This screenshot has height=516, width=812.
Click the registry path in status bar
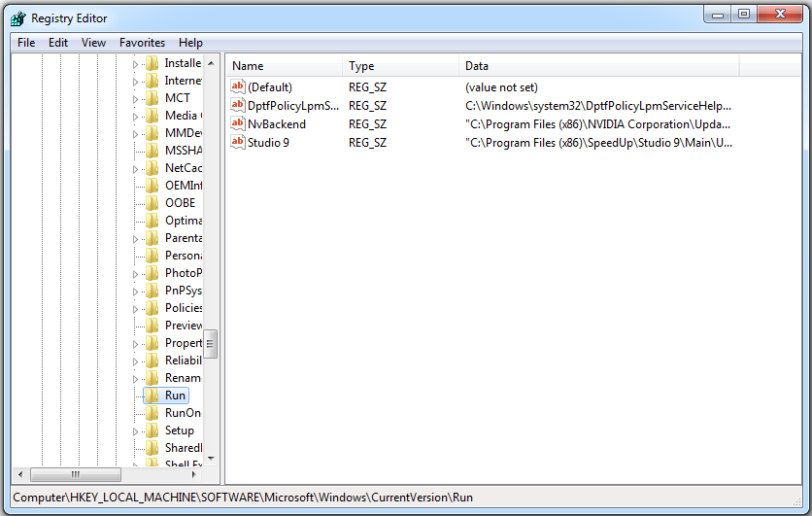tap(243, 498)
